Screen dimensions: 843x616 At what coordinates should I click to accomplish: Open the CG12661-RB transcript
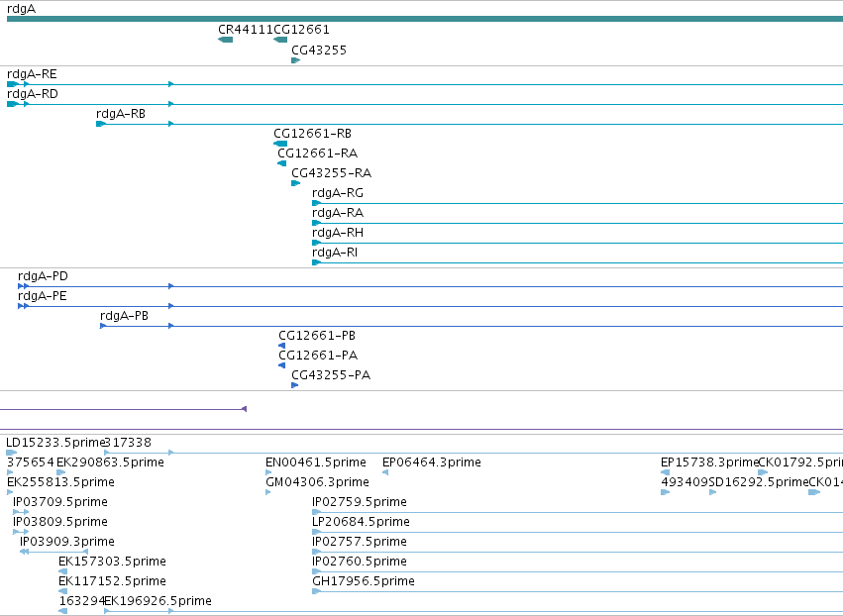280,144
